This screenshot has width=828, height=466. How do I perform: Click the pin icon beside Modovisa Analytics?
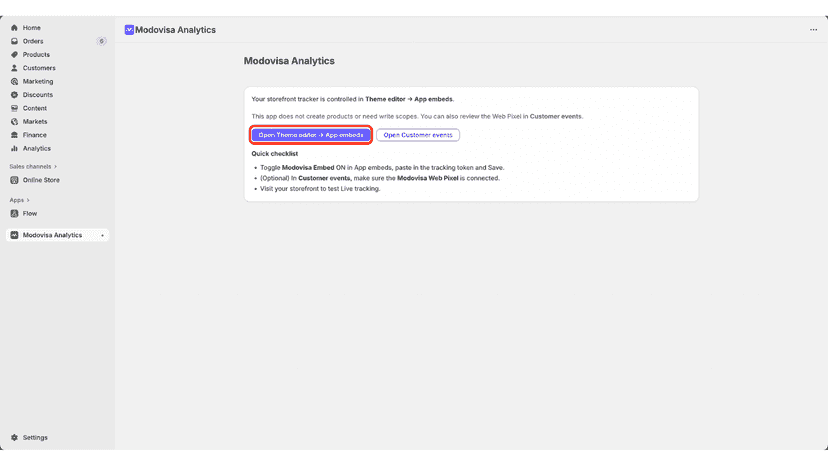(x=102, y=235)
